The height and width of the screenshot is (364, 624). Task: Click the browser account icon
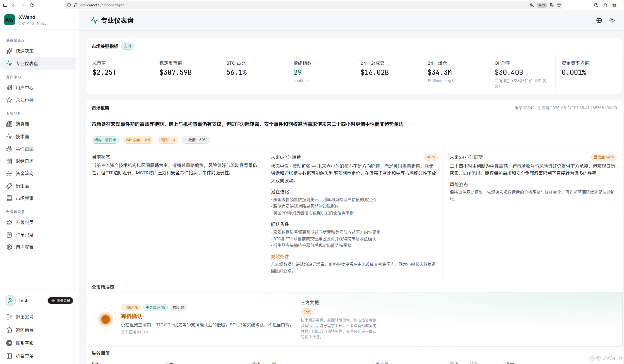click(596, 5)
